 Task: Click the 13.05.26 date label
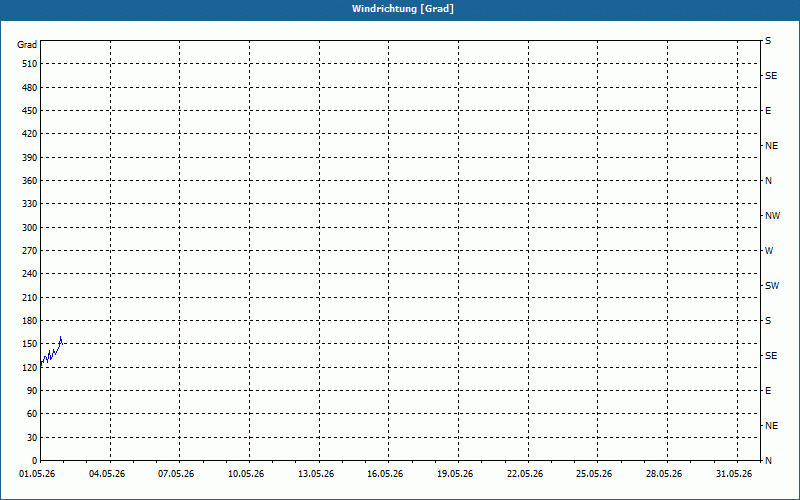click(316, 474)
